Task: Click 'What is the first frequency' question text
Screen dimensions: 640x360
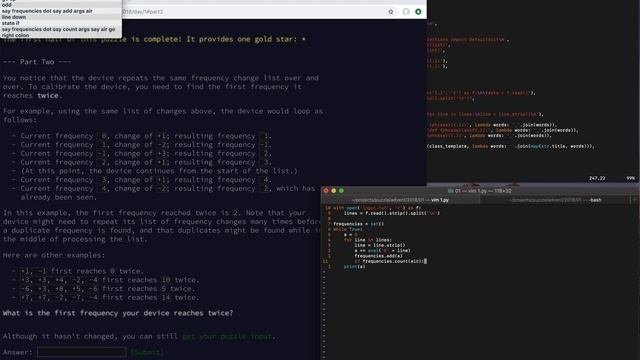Action: coord(118,313)
